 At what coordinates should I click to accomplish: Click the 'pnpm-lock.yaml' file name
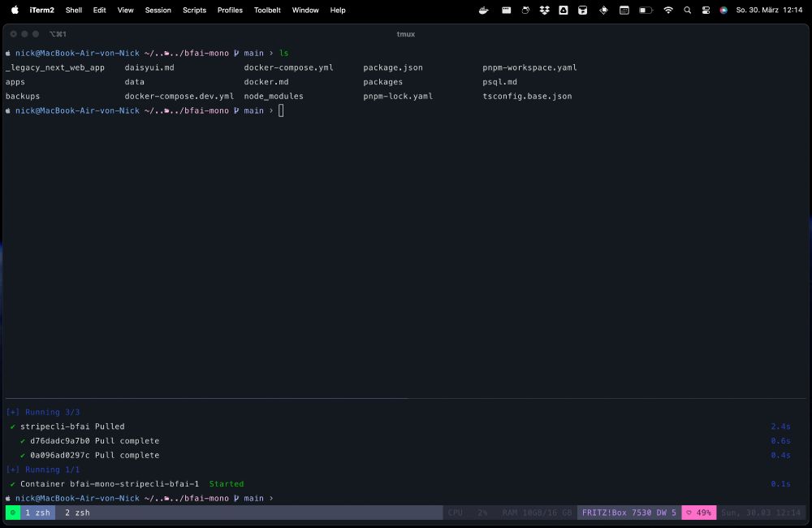pyautogui.click(x=398, y=97)
